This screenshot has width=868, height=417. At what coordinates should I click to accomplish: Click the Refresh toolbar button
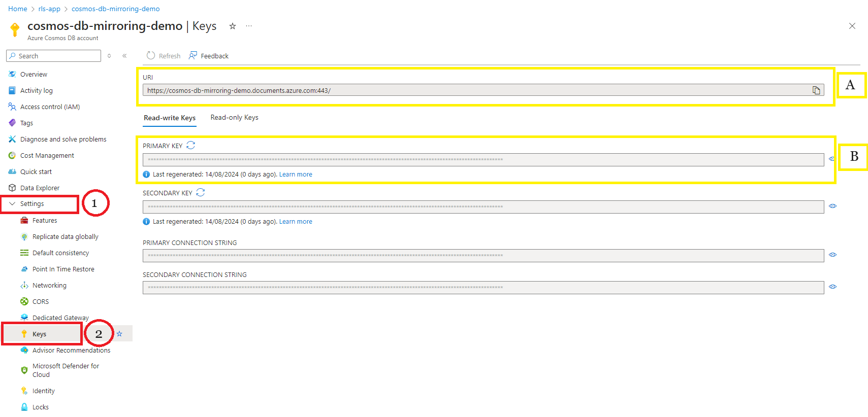click(164, 56)
